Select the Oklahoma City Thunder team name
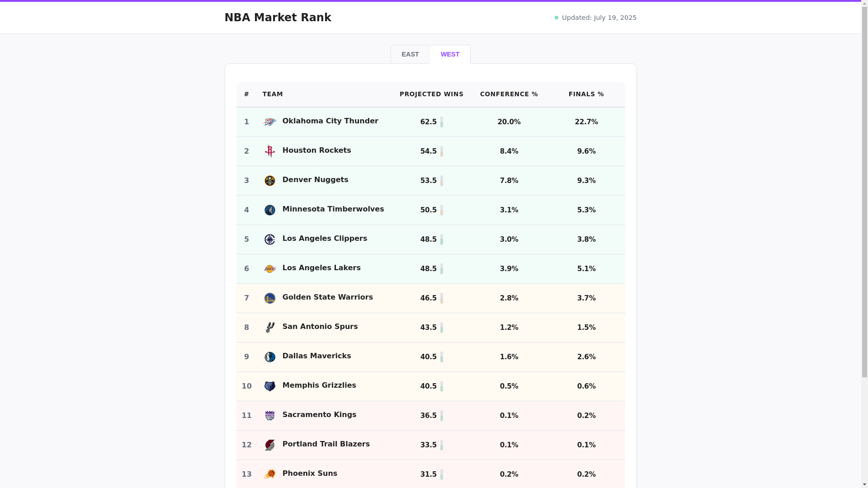This screenshot has height=488, width=868. click(330, 121)
